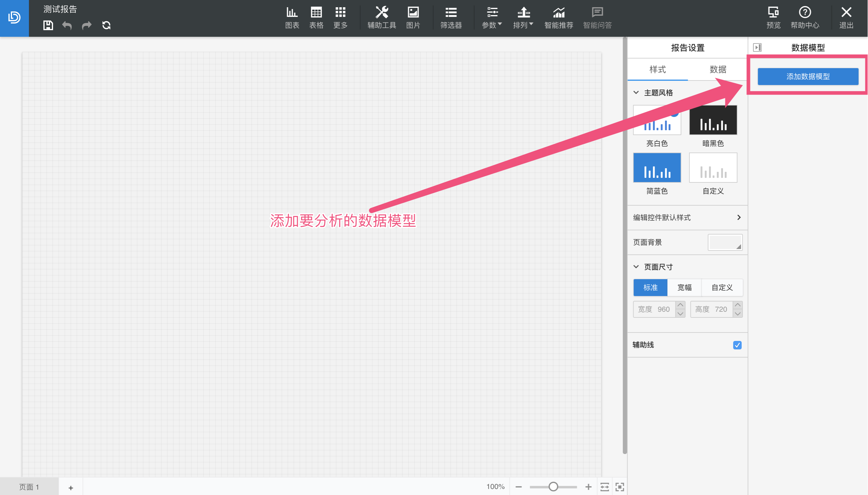Open 编辑控件默认样式 settings
This screenshot has height=495, width=868.
point(687,218)
